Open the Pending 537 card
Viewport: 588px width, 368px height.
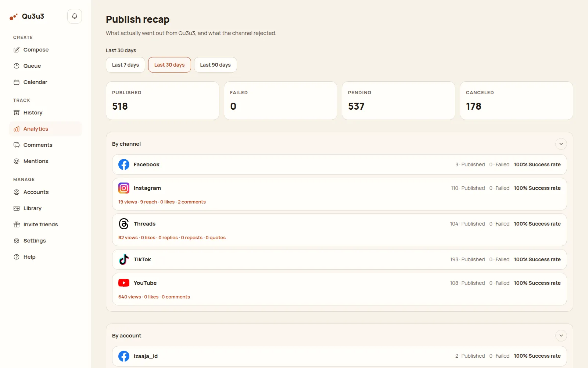point(398,101)
